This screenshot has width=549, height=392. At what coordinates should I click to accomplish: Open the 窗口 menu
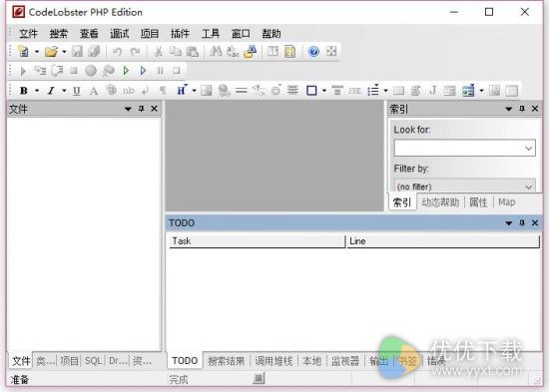[x=241, y=34]
